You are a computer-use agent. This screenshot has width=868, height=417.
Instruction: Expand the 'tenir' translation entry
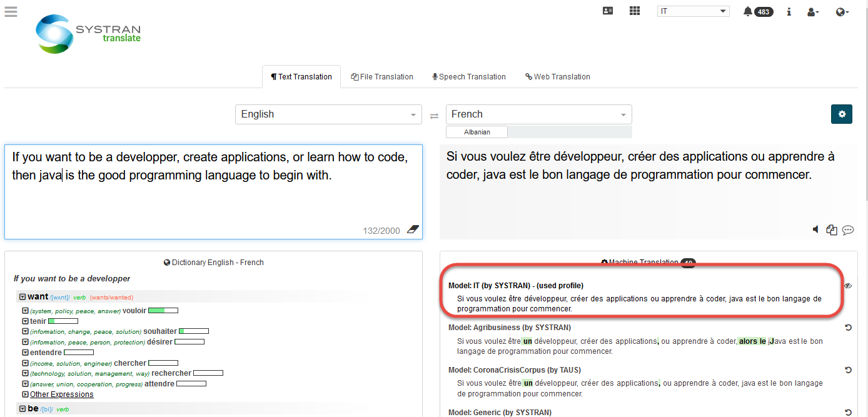[x=25, y=321]
